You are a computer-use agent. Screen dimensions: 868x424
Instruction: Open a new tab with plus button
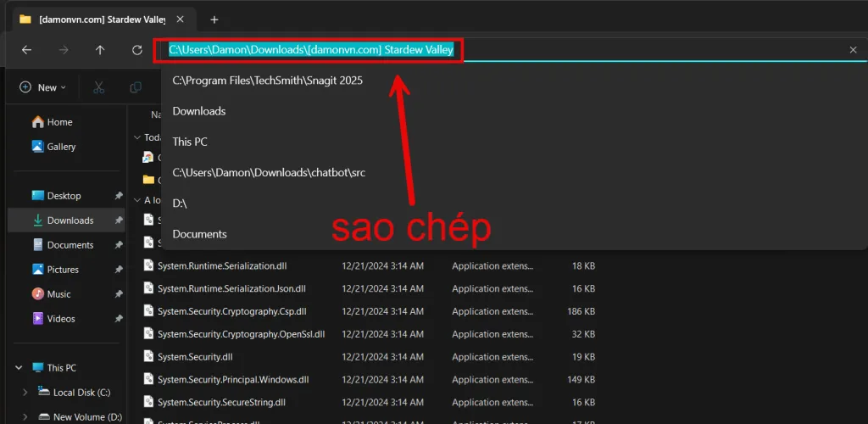214,19
